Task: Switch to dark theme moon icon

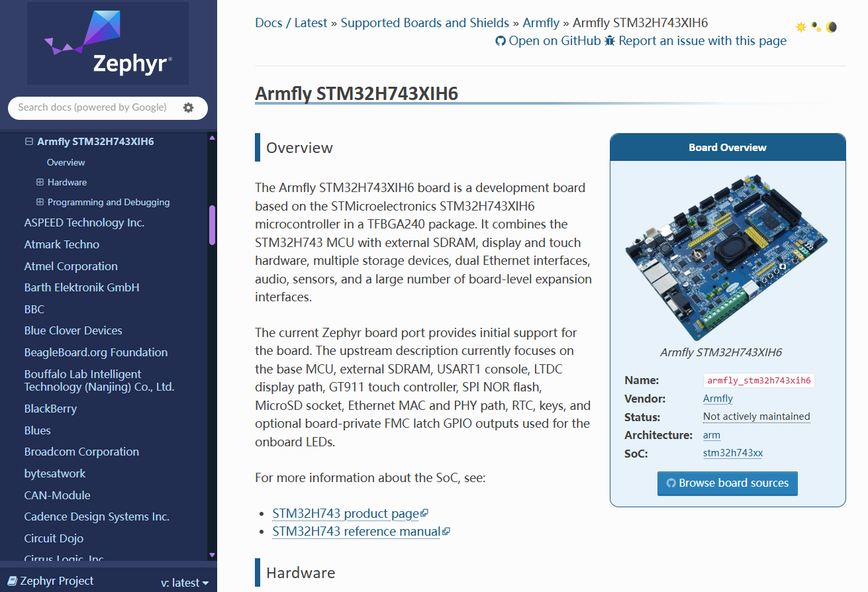Action: tap(832, 27)
